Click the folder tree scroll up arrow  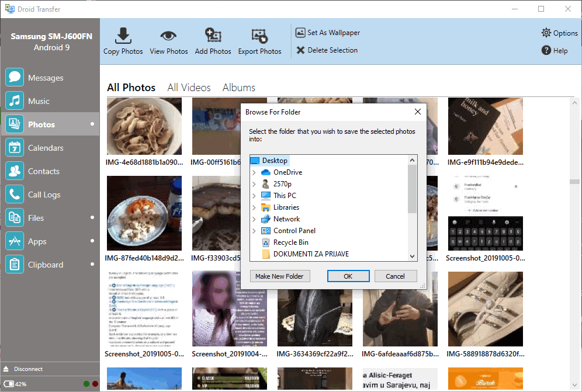point(412,160)
